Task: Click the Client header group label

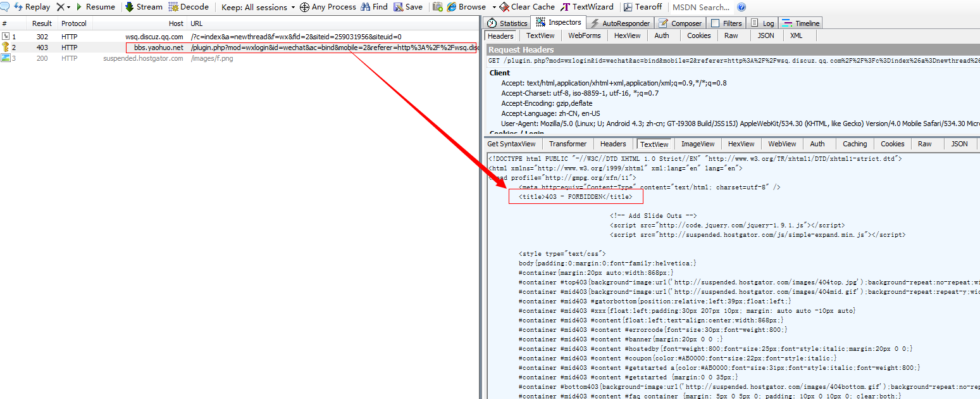Action: 500,73
